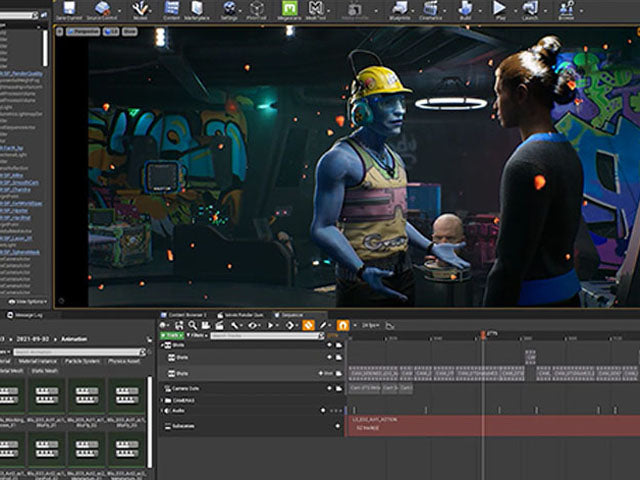Viewport: 640px width, 480px height.
Task: Click the Build toolbar icon
Action: 466,10
